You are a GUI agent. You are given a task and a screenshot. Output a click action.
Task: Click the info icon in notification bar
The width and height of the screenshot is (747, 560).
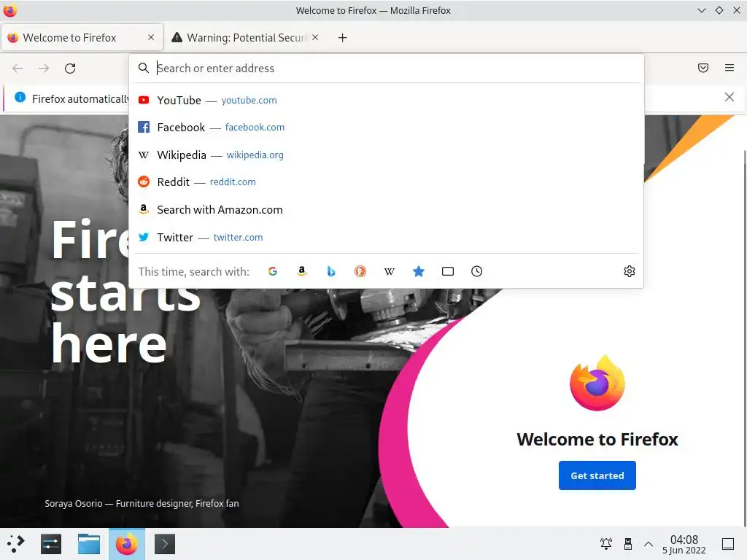click(20, 97)
